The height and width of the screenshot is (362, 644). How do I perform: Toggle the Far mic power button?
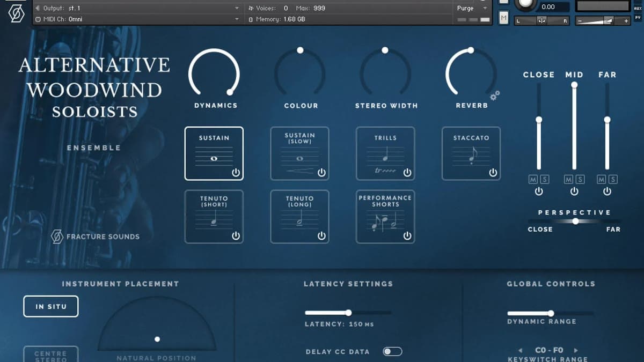click(x=607, y=191)
